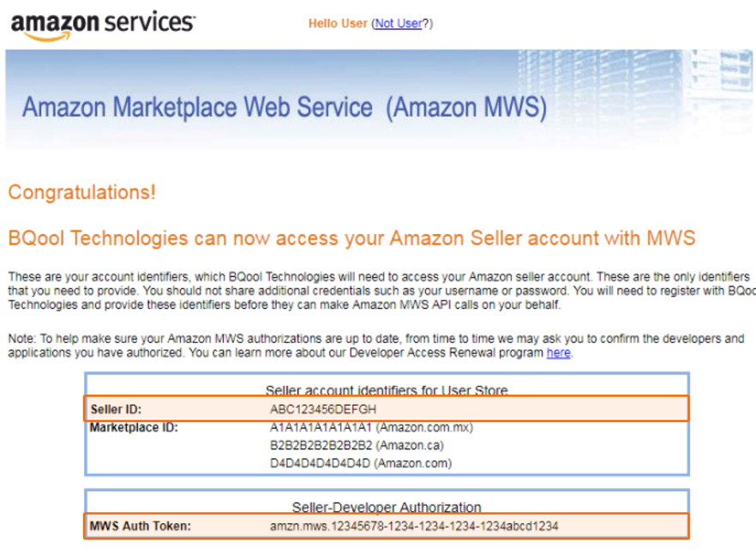Click the "Seller-Developer Authorization" section title

click(387, 507)
